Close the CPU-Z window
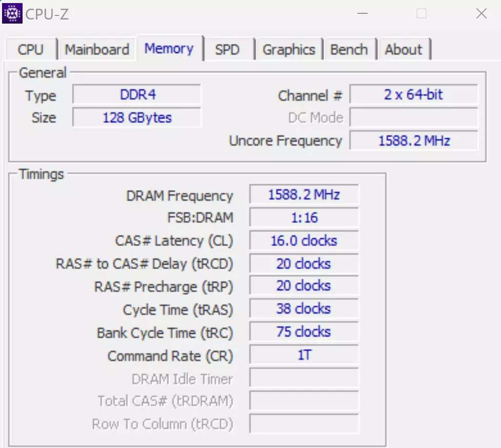501x448 pixels. point(481,13)
